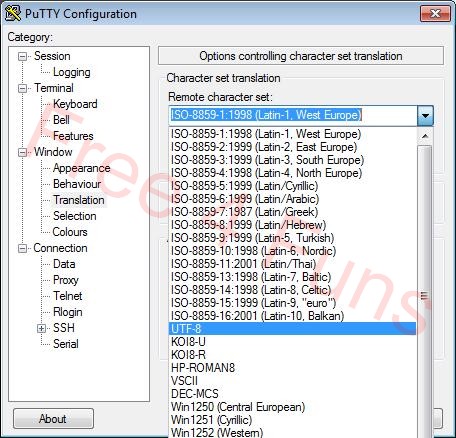Open the Behaviour category
The image size is (456, 438).
[x=77, y=184]
